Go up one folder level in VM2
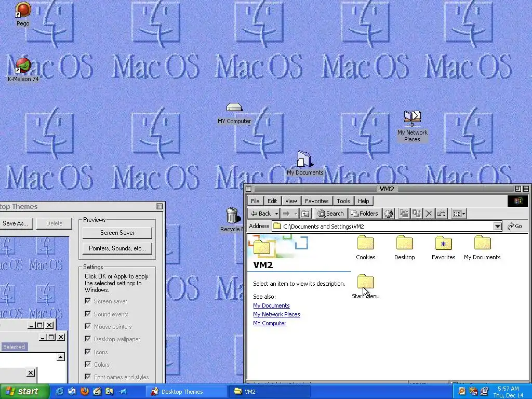This screenshot has height=399, width=532. coord(305,214)
